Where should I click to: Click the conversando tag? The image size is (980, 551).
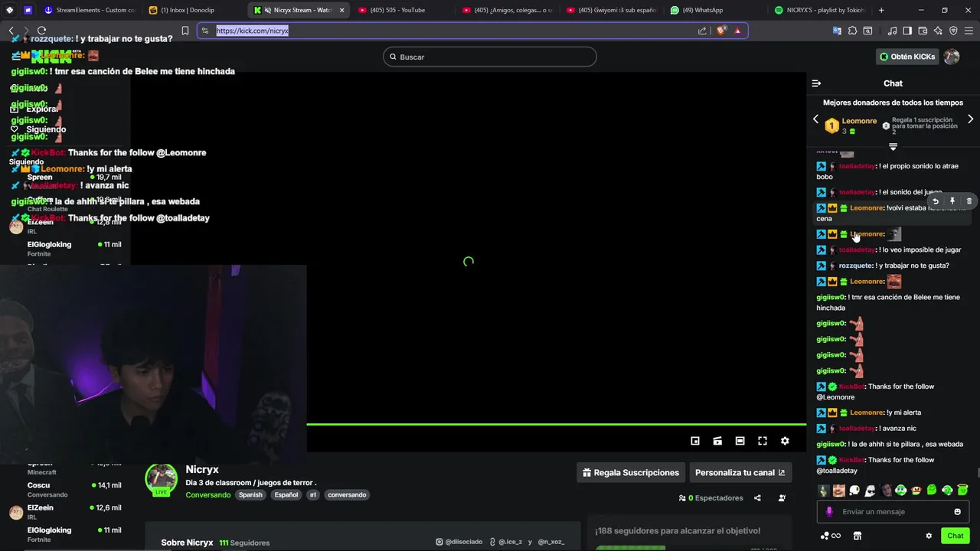[347, 495]
